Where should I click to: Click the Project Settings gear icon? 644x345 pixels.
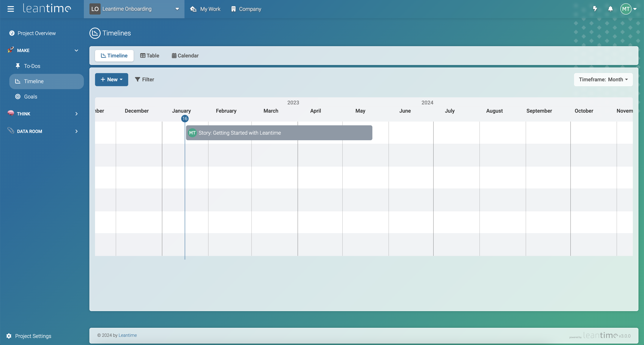click(x=9, y=336)
